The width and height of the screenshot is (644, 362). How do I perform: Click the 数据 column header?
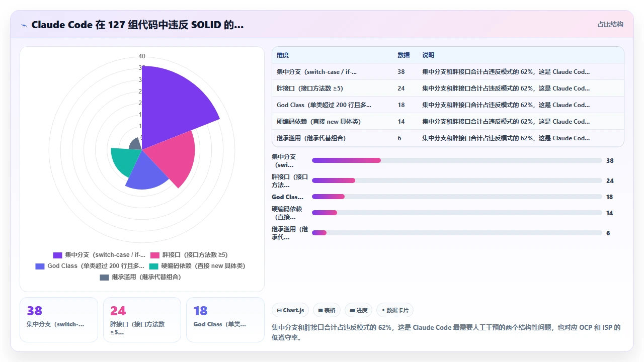pos(404,55)
